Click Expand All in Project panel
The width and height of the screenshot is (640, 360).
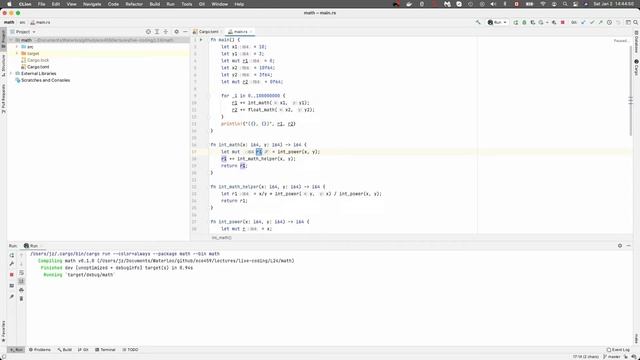(157, 31)
